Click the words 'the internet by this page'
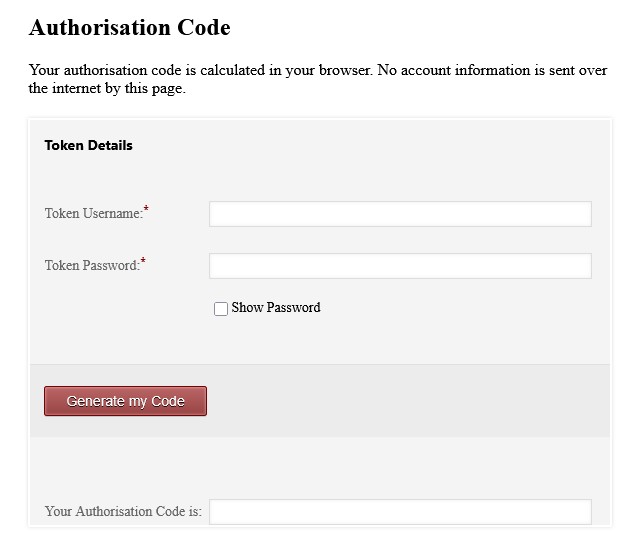 click(x=107, y=88)
